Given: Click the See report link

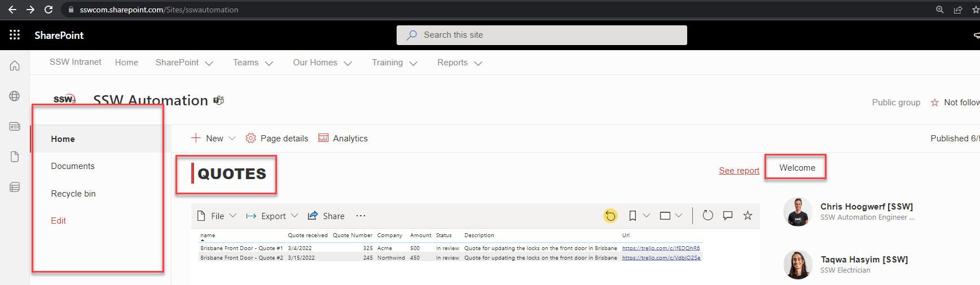Looking at the screenshot, I should point(739,171).
